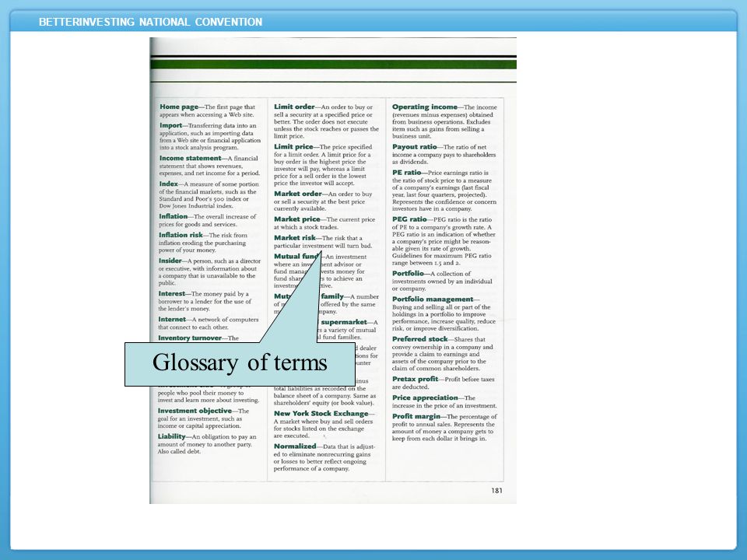
Task: Click the 'Internet' glossary term
Action: (172, 319)
